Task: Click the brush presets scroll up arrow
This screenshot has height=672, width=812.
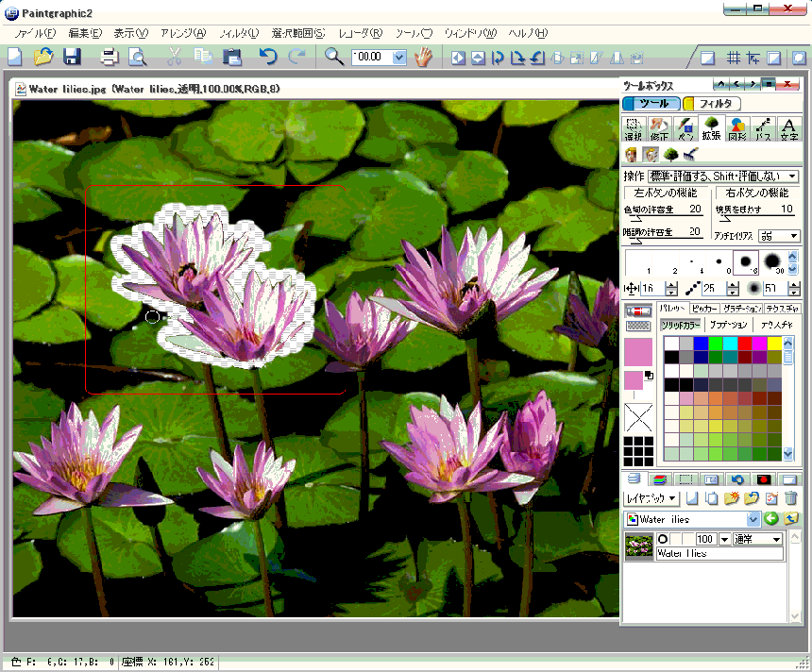Action: pos(793,256)
